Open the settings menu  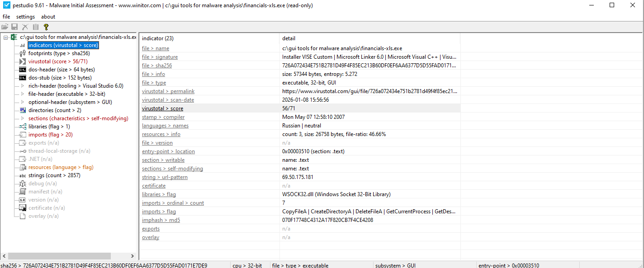pyautogui.click(x=25, y=16)
